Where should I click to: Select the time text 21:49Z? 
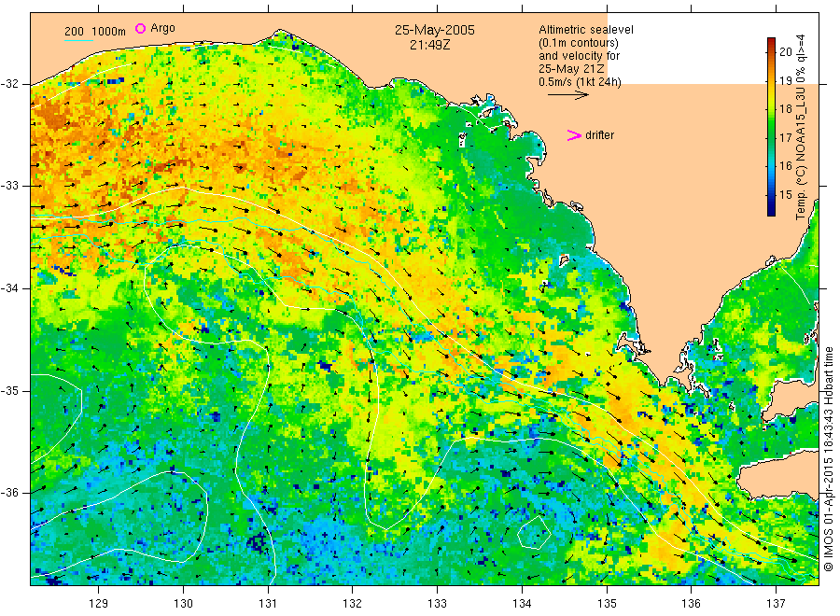tap(429, 46)
